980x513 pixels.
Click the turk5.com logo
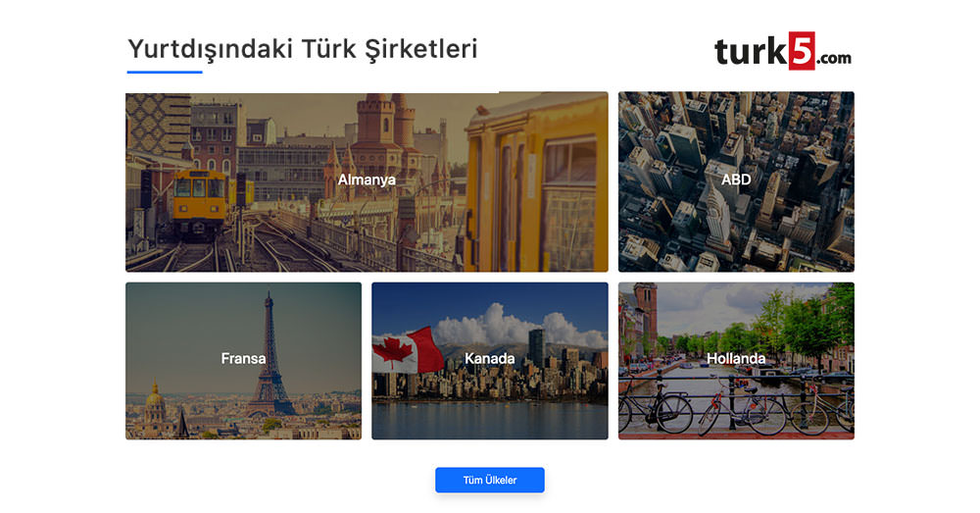click(x=783, y=51)
